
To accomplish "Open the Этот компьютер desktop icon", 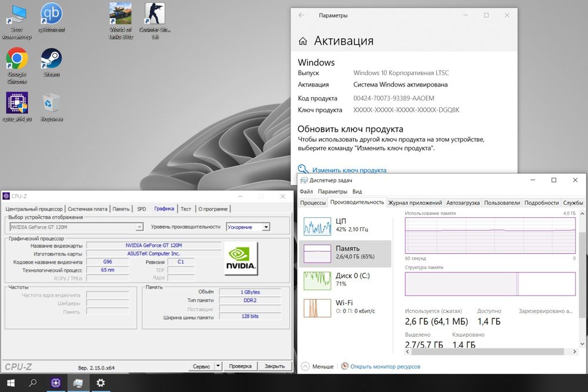I will (16, 22).
